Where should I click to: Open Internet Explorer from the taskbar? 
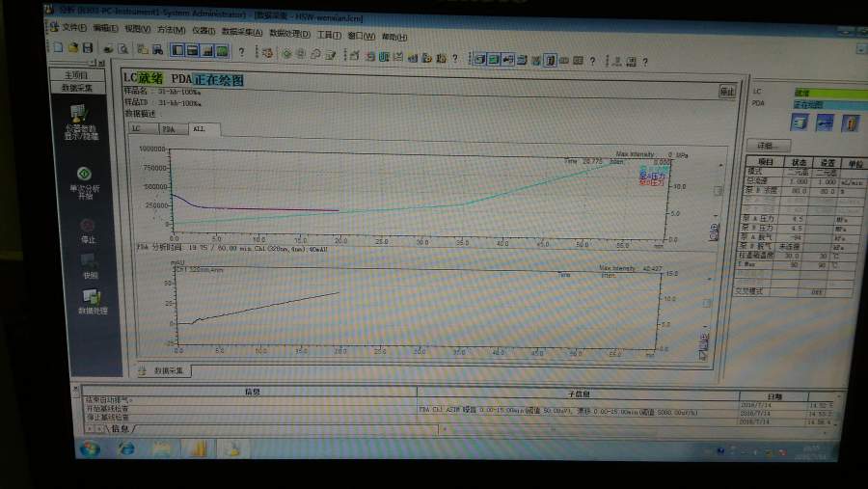click(x=126, y=448)
